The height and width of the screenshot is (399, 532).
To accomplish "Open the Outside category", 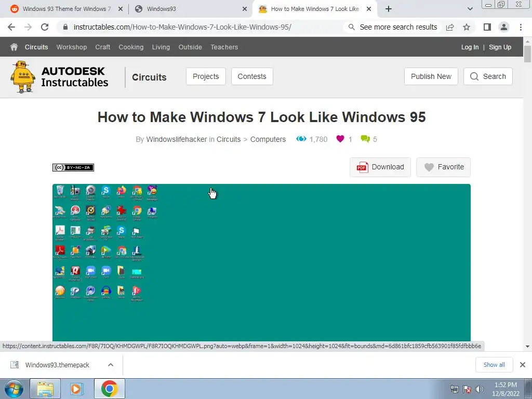I will click(190, 47).
